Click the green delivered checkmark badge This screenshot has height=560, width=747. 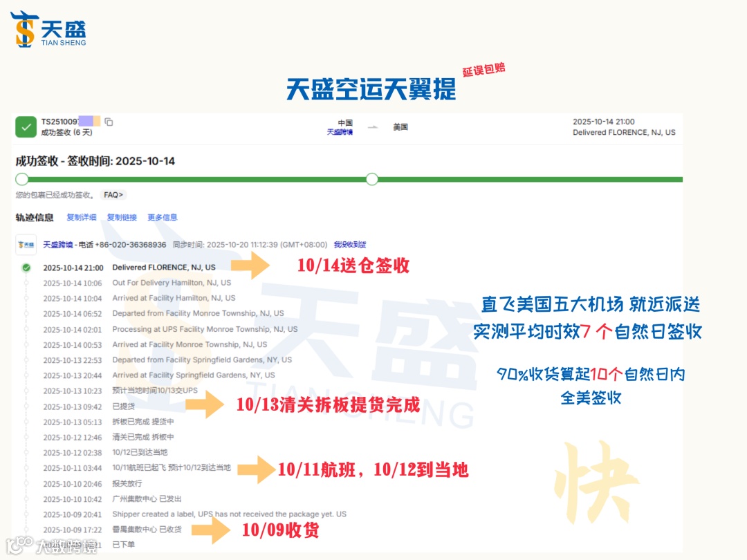(26, 127)
